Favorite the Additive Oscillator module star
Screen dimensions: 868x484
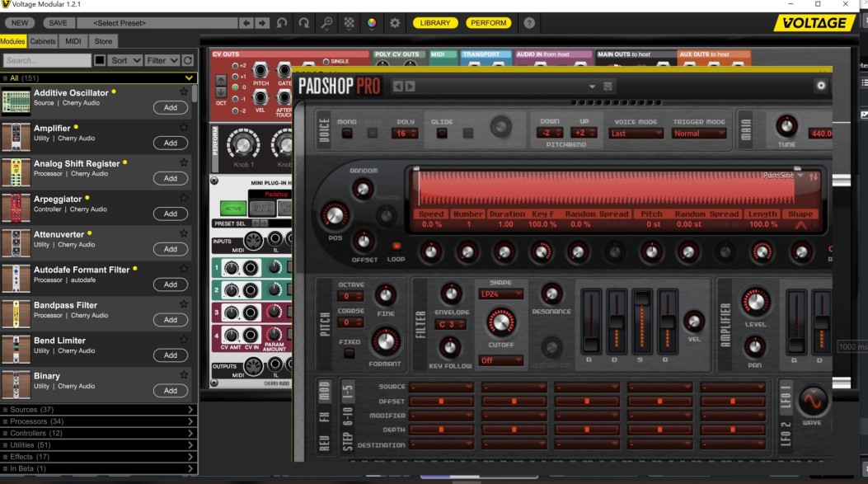point(184,92)
